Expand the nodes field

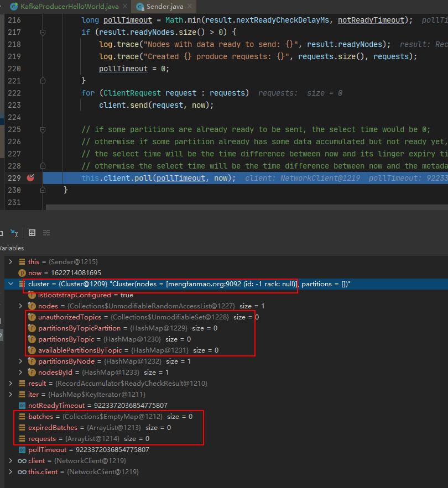pos(20,306)
